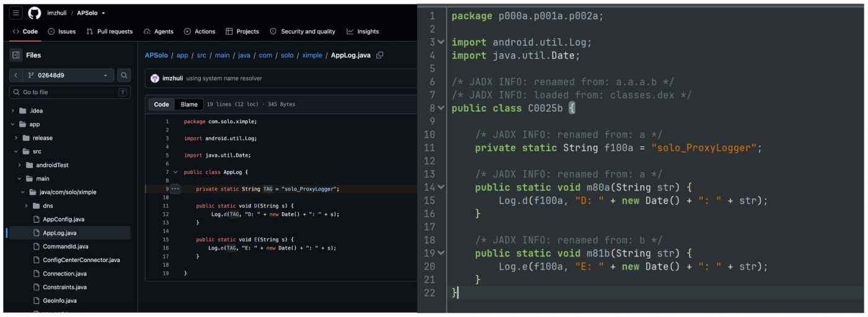Click the back arrow beside branch 02648d9

[16, 76]
